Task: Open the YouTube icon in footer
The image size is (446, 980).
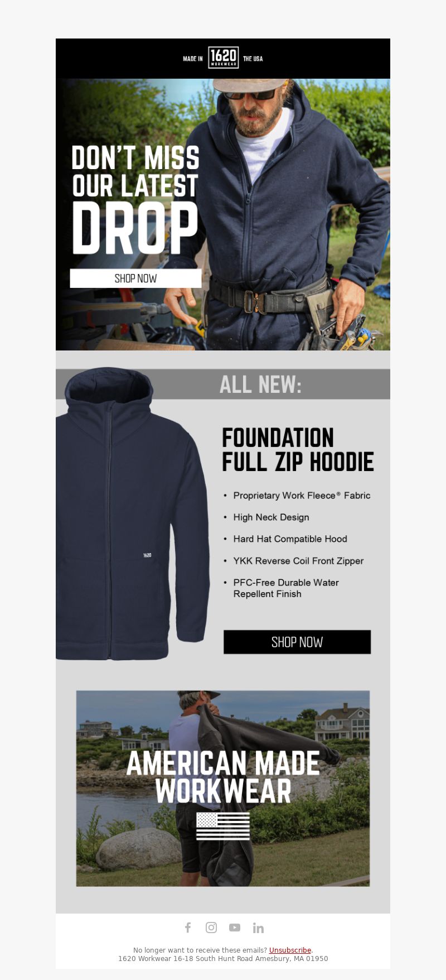Action: pos(235,928)
